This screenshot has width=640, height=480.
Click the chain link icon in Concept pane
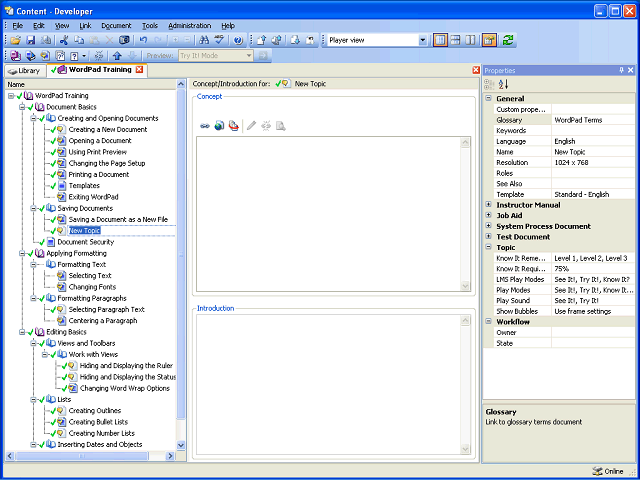205,126
